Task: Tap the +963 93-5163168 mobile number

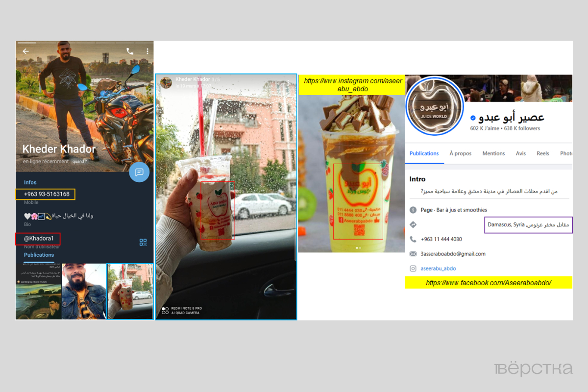Action: [47, 194]
